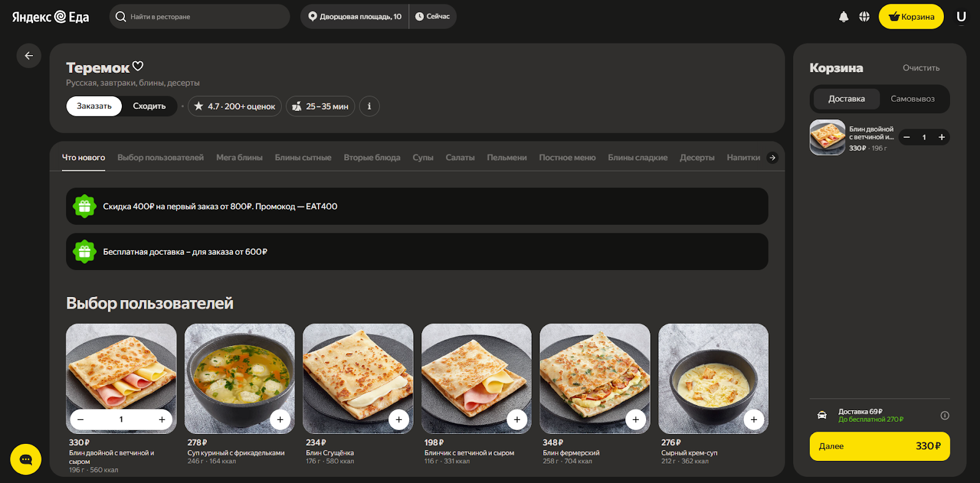Open restaurant info via the i icon
Viewport: 980px width, 483px height.
point(369,106)
